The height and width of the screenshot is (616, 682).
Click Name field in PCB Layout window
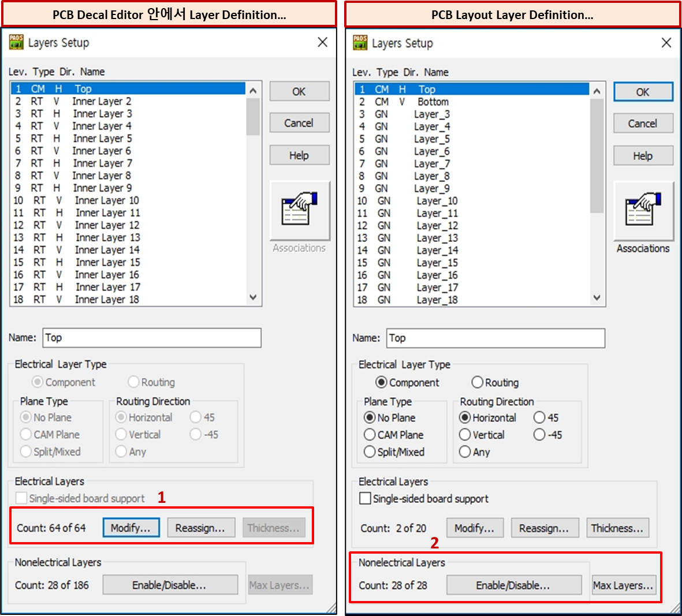pyautogui.click(x=495, y=338)
